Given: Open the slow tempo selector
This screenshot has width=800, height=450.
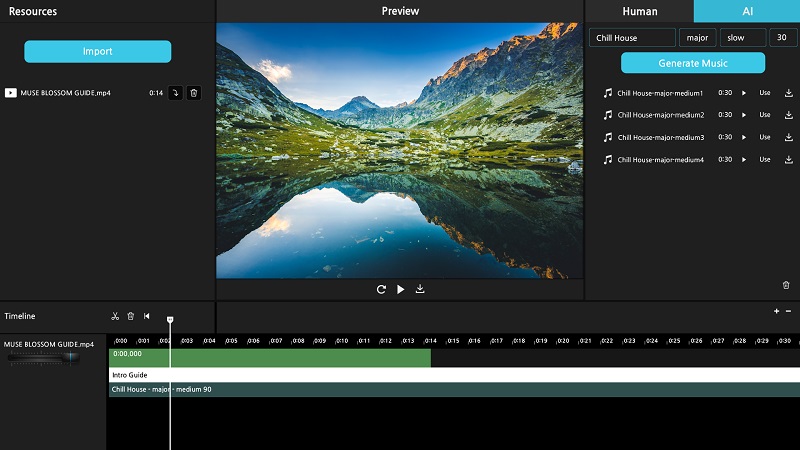Looking at the screenshot, I should (x=742, y=38).
